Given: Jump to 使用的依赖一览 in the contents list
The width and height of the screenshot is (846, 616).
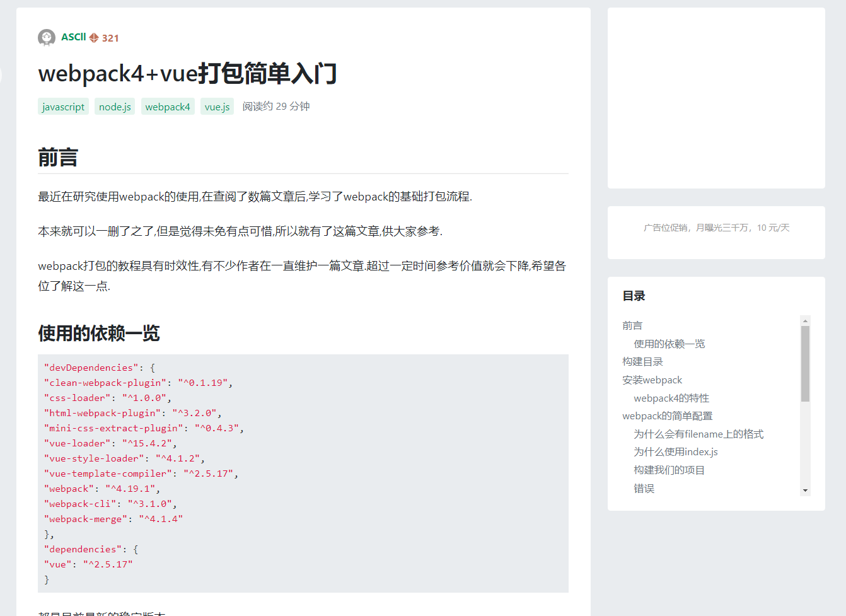Looking at the screenshot, I should coord(669,344).
